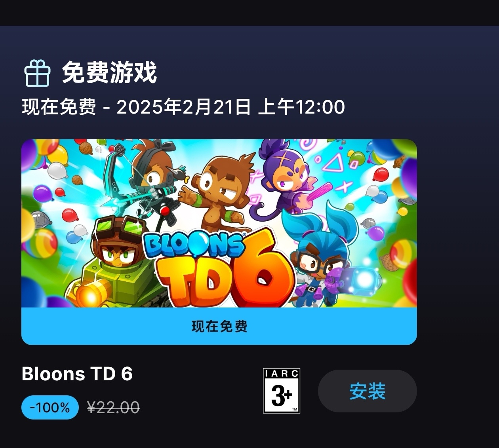Open the Bloons TD 6 promotional thumbnail
499x448 pixels.
[219, 223]
